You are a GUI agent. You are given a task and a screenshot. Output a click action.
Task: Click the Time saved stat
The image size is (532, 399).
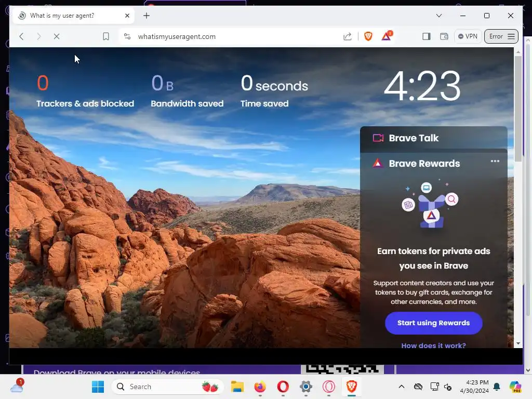pyautogui.click(x=274, y=91)
